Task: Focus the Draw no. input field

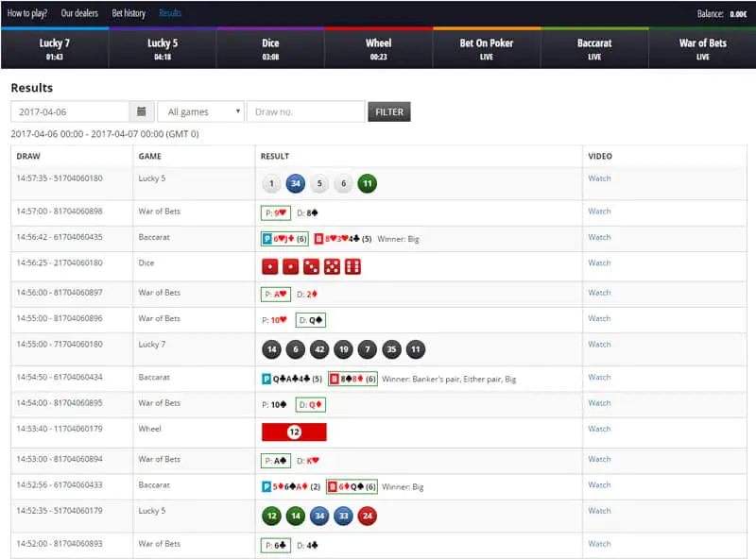Action: pos(305,111)
